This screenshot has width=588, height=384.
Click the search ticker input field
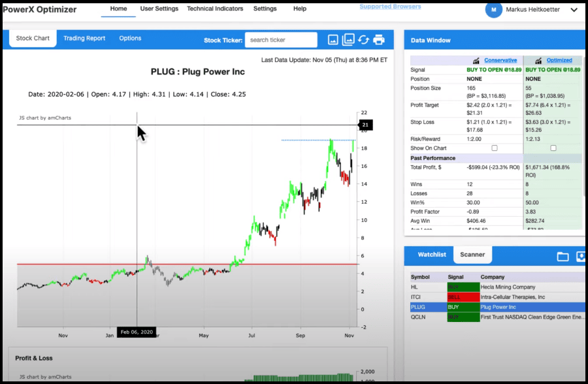coord(281,40)
